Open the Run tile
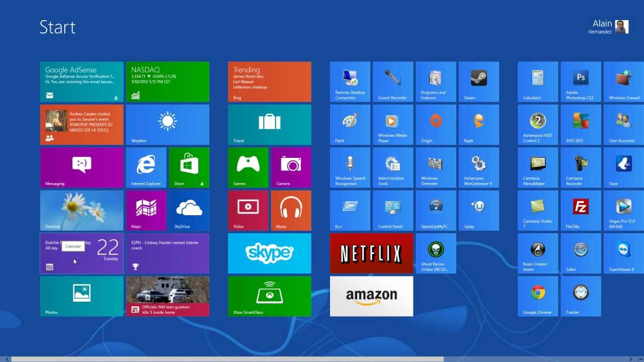644x362 pixels. click(x=350, y=211)
